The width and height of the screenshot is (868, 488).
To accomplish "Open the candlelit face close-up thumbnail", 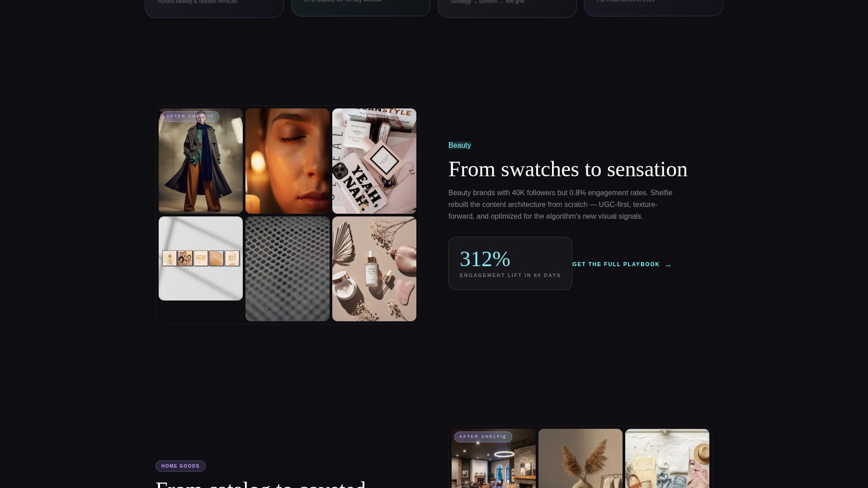I will [x=288, y=161].
